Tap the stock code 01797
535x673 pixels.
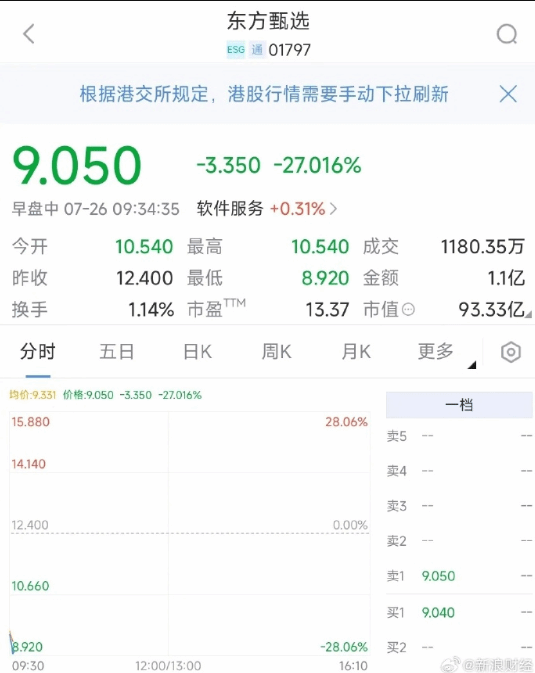289,50
